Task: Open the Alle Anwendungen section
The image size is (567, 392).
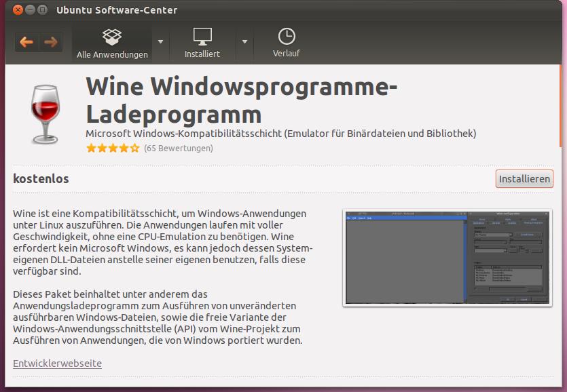Action: coord(112,43)
